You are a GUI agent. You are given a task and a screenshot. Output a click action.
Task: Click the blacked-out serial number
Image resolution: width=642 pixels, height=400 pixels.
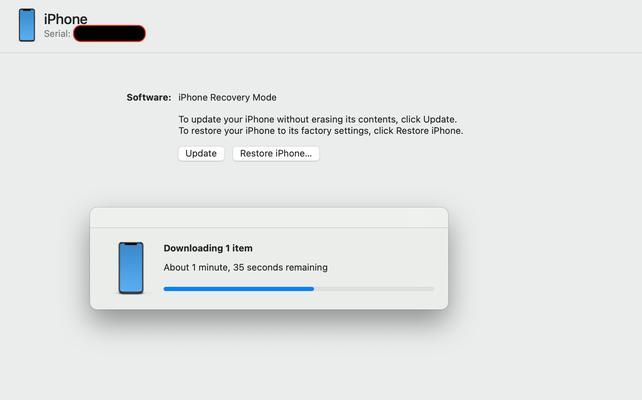[x=109, y=34]
